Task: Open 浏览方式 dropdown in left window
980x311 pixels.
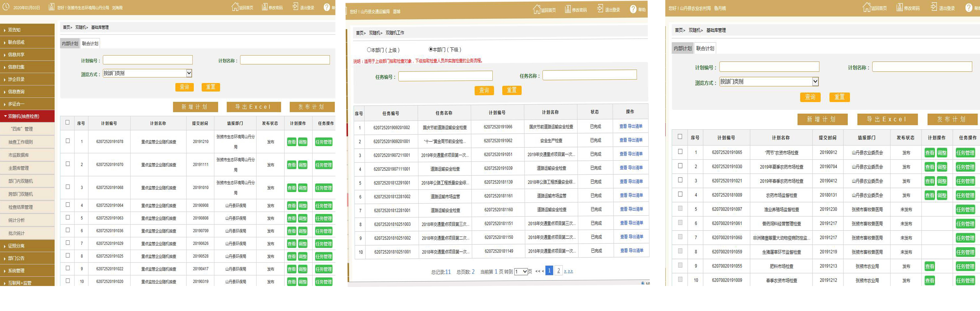Action: pos(147,73)
